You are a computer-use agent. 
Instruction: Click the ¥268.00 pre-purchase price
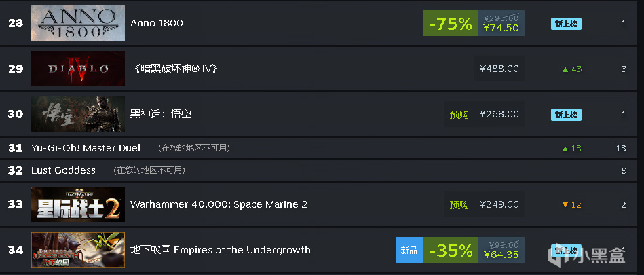point(499,113)
